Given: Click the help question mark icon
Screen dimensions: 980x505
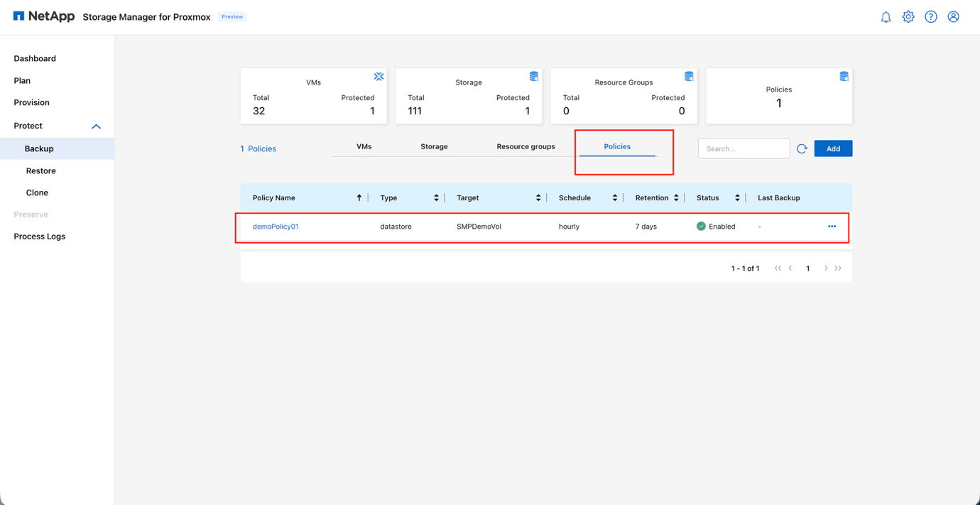Looking at the screenshot, I should coord(931,16).
